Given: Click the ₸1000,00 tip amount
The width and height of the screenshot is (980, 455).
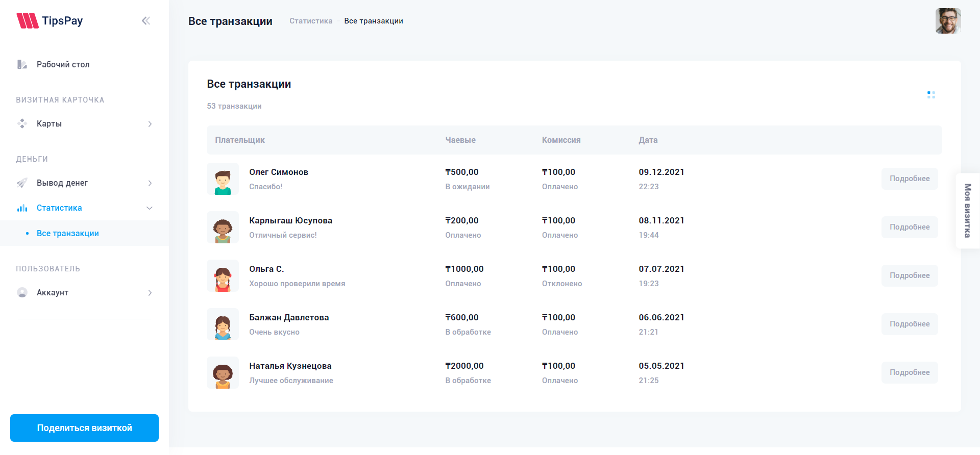Looking at the screenshot, I should click(x=464, y=269).
